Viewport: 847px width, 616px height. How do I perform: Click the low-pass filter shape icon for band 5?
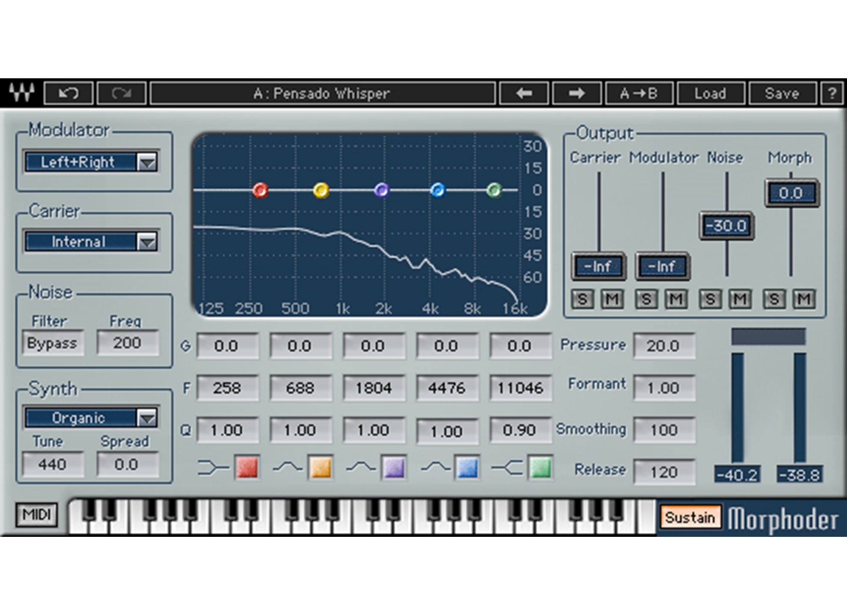(507, 468)
